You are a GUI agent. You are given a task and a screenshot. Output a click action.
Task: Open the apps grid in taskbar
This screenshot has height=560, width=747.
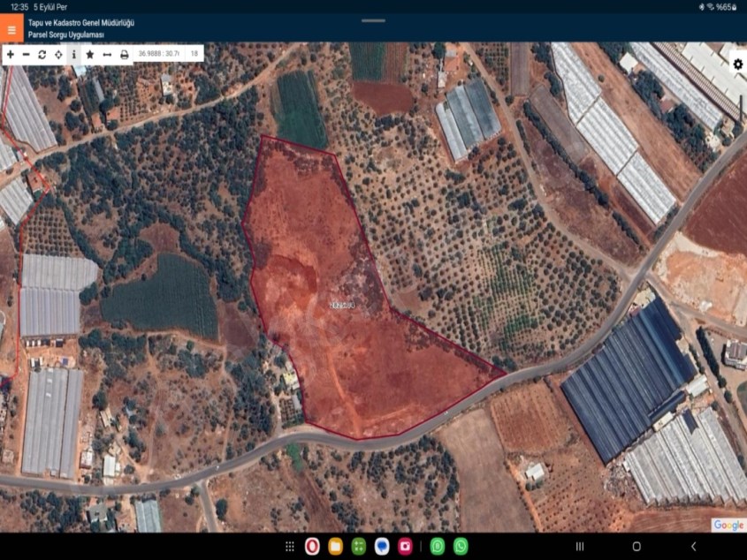[x=290, y=547]
